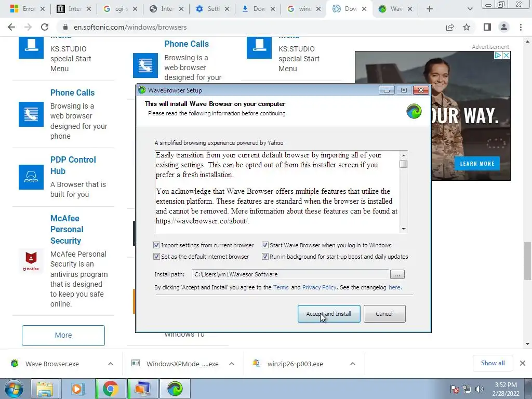Click the PDP Control Hub icon
This screenshot has height=399, width=532.
click(x=31, y=177)
